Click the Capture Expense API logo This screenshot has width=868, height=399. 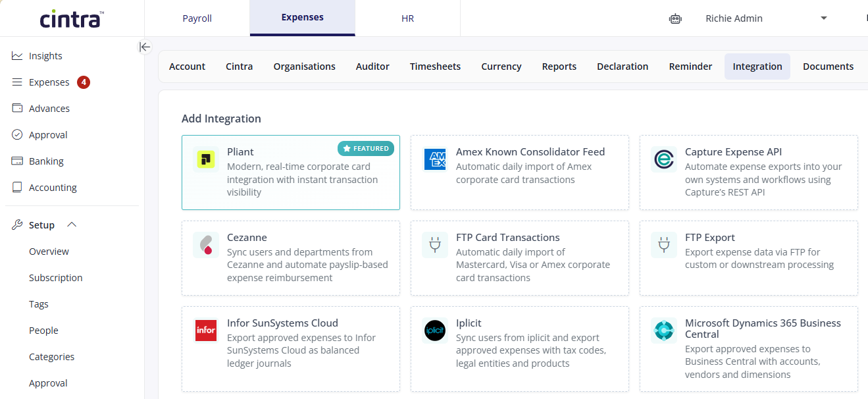[664, 159]
